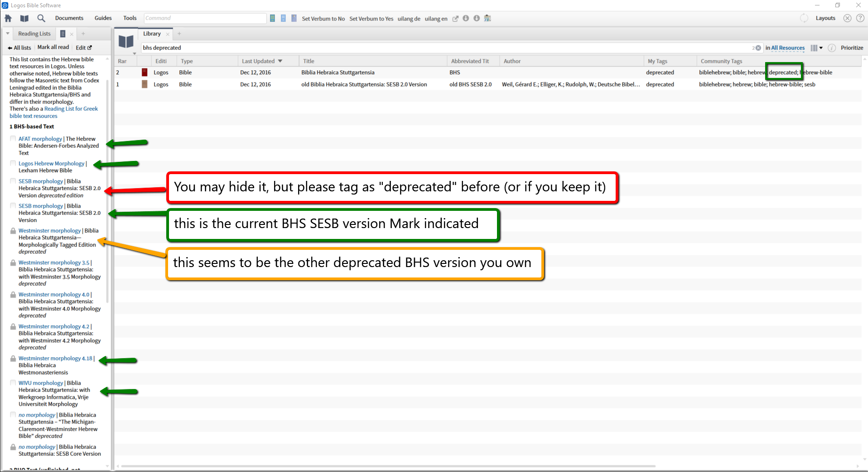868x472 pixels.
Task: Click lock beside Westminster morphology 4.2
Action: (x=13, y=326)
